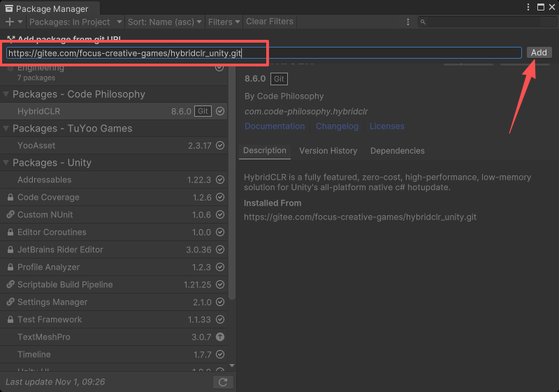Screen dimensions: 559x392
Task: Click the update-available arrow on TextMeshPro row
Action: (x=220, y=337)
